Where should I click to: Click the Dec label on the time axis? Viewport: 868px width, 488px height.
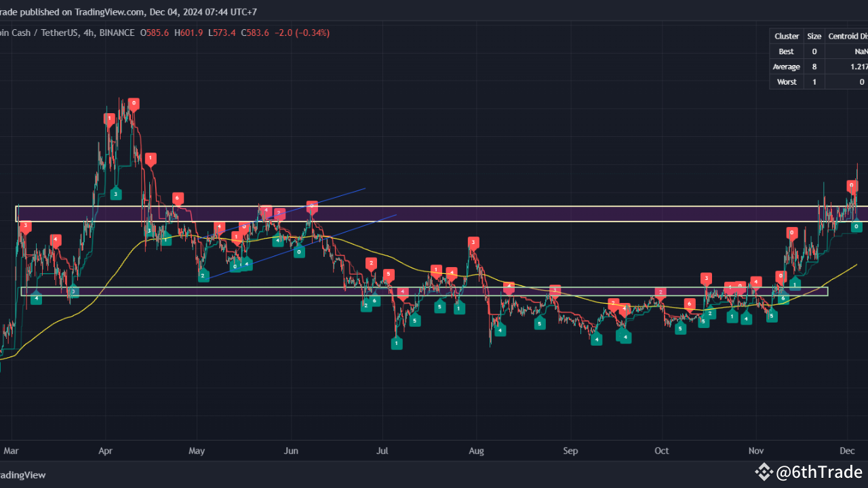pos(846,451)
